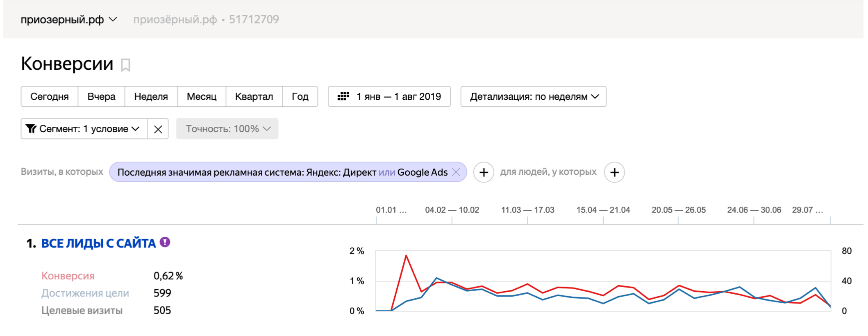Open the Точность: 100% dropdown
Viewport: 868px width, 336px height.
click(227, 129)
